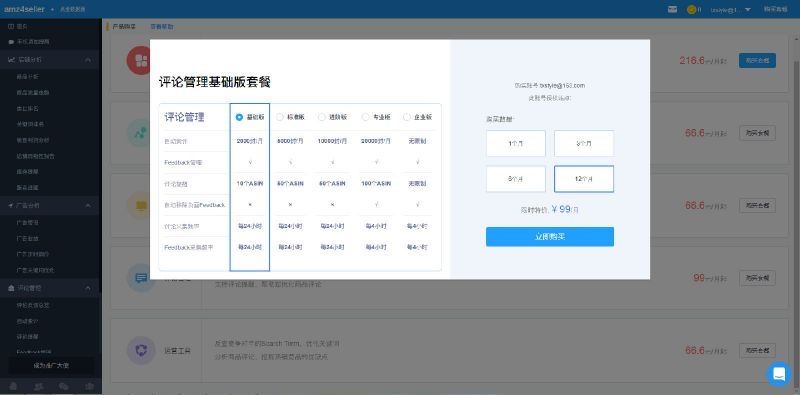Image resolution: width=800 pixels, height=395 pixels.
Task: Choose the 12个月 purchase duration
Action: pyautogui.click(x=584, y=179)
